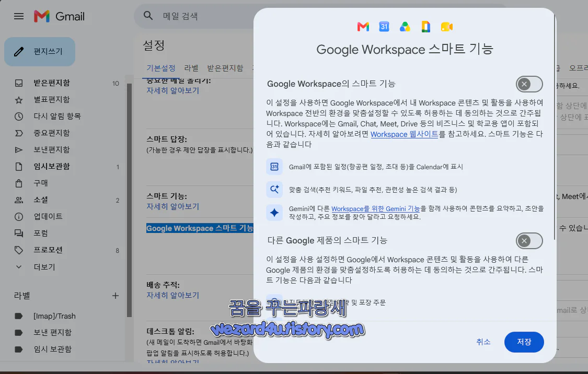Screen dimensions: 588x374
Task: Click the label icon beside 임시 보관함
Action: [x=19, y=349]
